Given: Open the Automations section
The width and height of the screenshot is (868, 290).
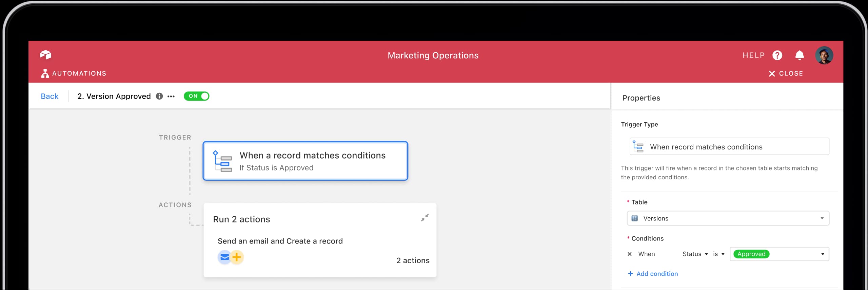Looking at the screenshot, I should pyautogui.click(x=74, y=73).
